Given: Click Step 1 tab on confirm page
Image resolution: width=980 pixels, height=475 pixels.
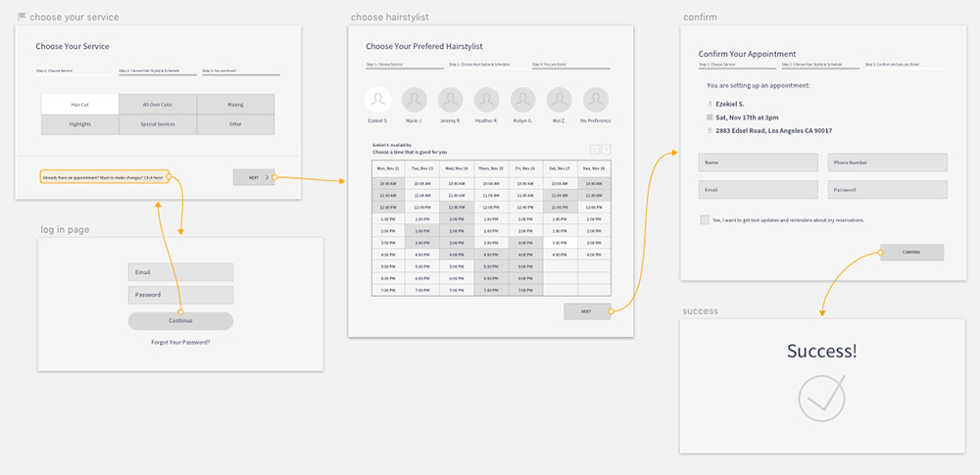Looking at the screenshot, I should coord(737,66).
